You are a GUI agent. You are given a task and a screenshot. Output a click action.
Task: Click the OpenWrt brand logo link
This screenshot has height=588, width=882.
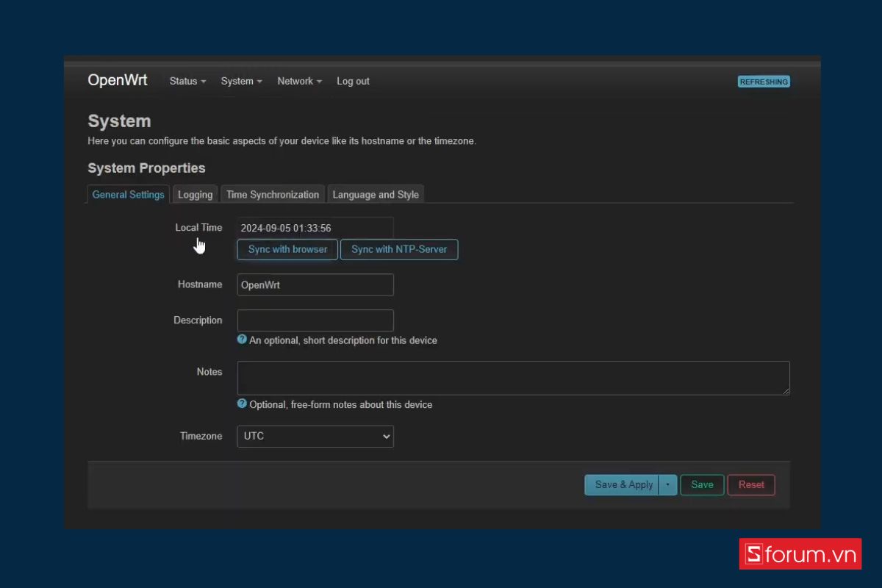(x=118, y=80)
